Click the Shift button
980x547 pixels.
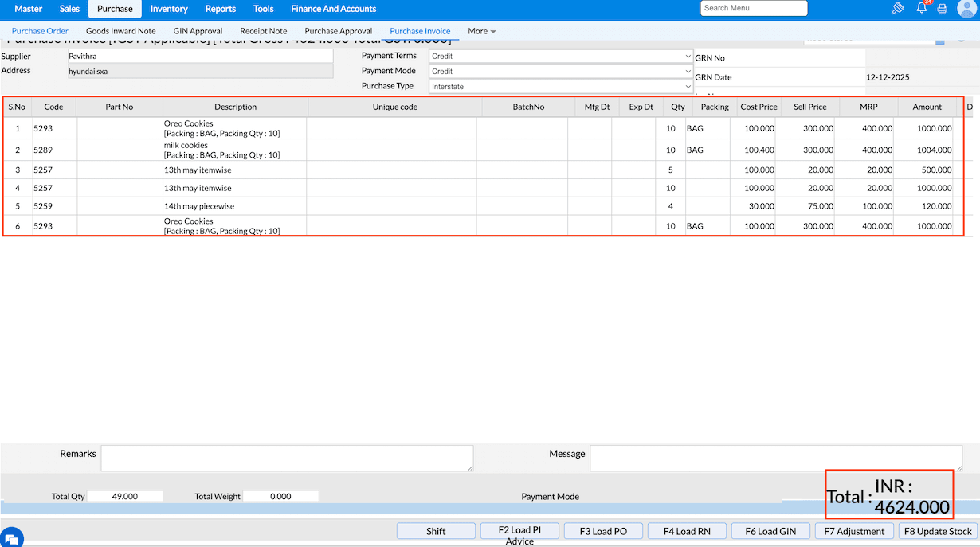tap(436, 531)
